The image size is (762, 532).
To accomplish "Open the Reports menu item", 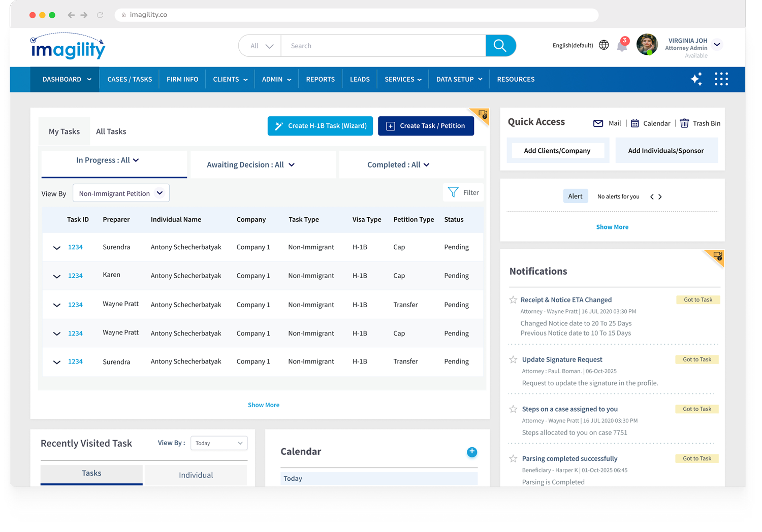I will tap(320, 79).
